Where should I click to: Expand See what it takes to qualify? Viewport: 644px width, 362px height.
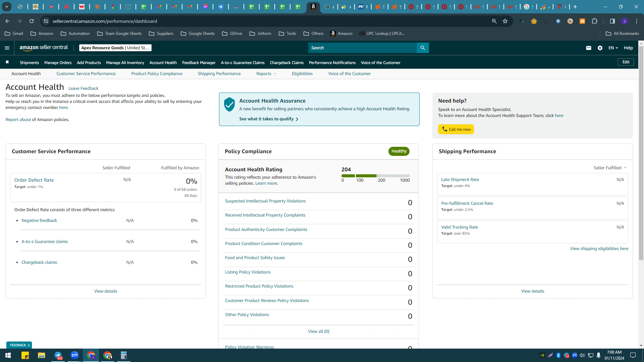coord(269,119)
